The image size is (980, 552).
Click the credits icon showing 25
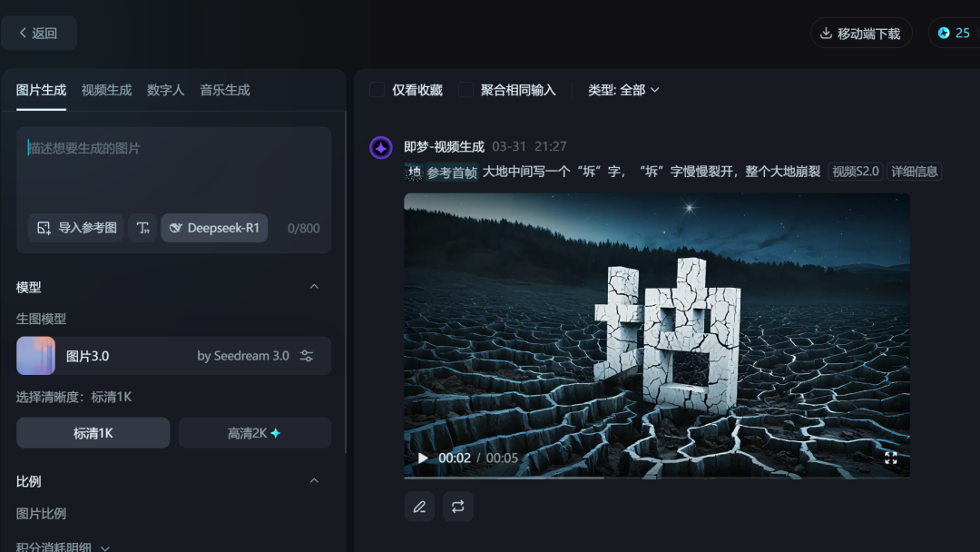[x=943, y=33]
